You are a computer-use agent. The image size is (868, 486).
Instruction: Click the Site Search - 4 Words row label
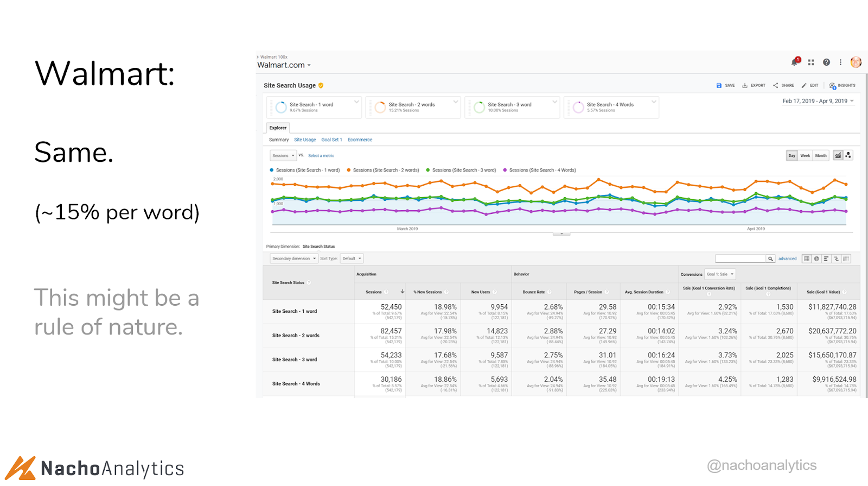[296, 384]
